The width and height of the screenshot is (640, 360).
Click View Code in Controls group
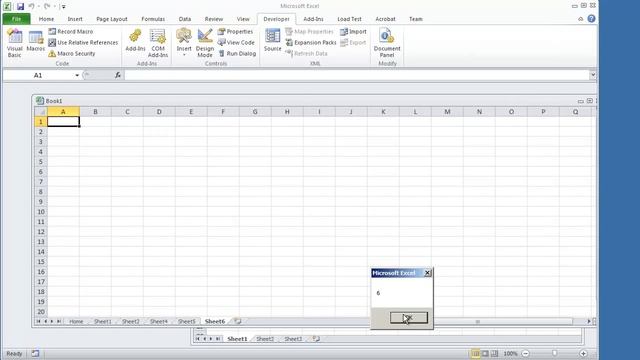236,42
